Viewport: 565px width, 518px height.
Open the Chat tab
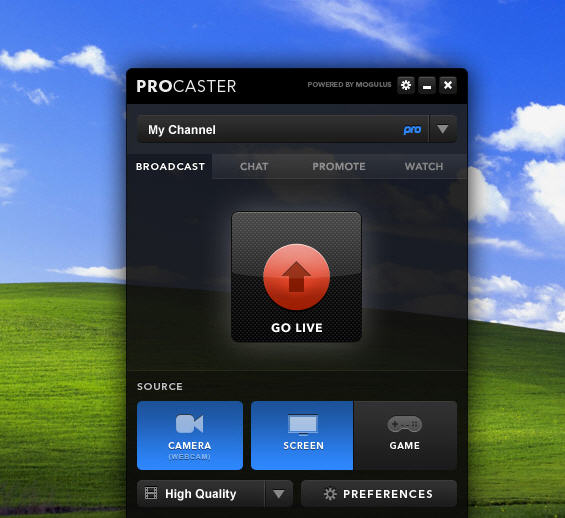(x=254, y=166)
